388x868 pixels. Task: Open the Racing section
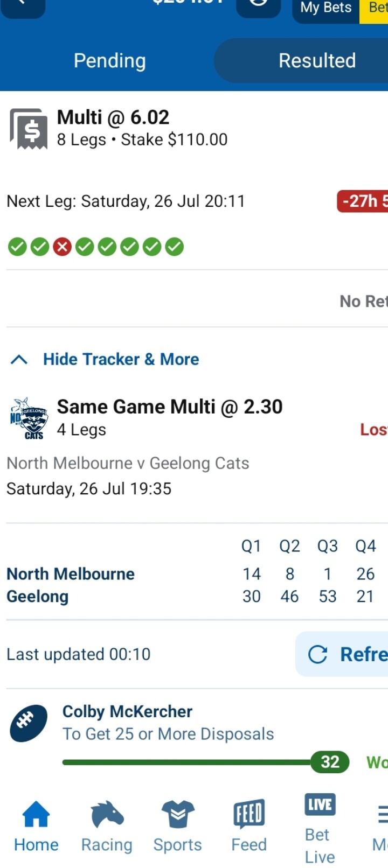[107, 827]
